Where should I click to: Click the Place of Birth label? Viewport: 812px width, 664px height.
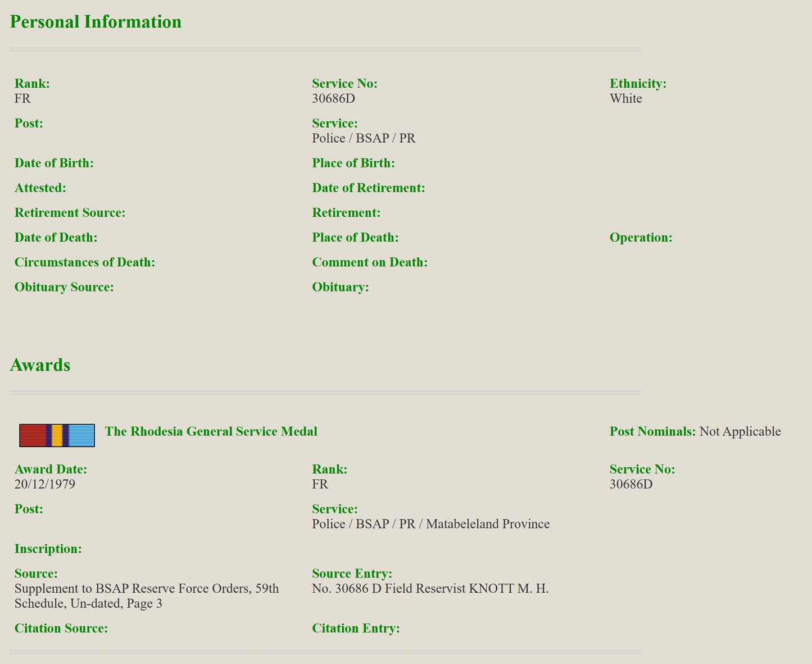pyautogui.click(x=353, y=163)
